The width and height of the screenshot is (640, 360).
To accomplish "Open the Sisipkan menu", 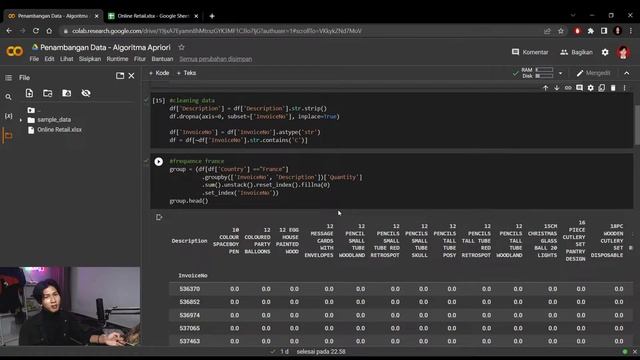I will tap(90, 59).
